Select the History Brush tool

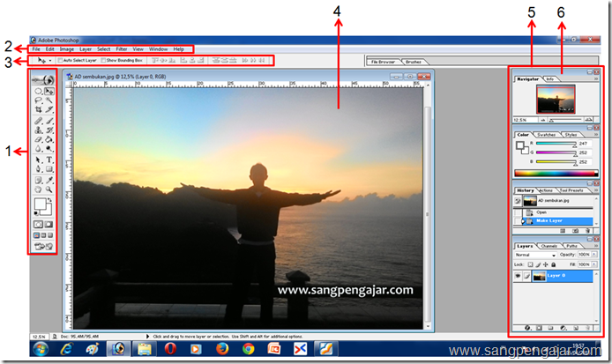[x=49, y=130]
